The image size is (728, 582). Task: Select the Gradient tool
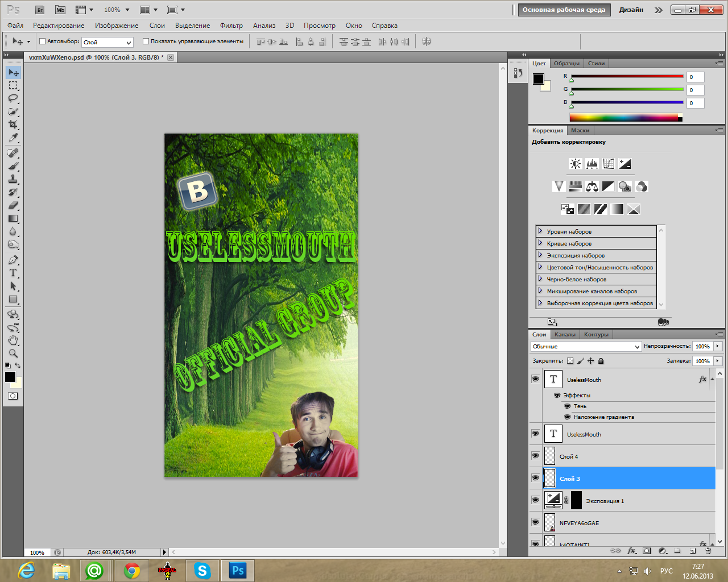coord(13,219)
